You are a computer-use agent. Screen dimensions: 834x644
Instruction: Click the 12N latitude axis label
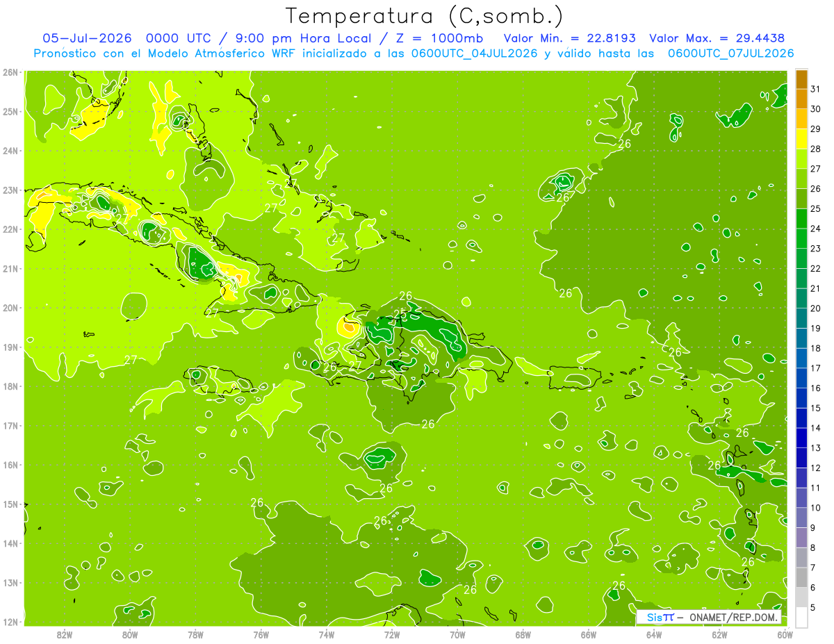pos(10,622)
